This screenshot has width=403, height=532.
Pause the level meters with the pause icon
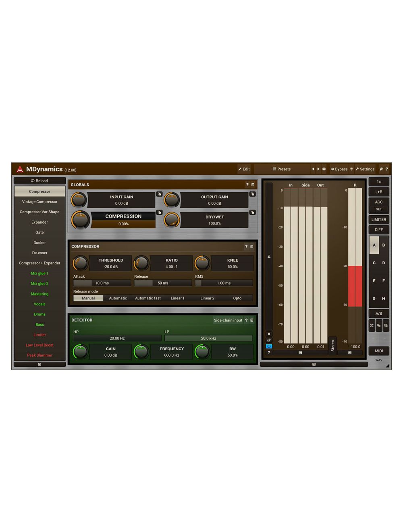point(269,334)
